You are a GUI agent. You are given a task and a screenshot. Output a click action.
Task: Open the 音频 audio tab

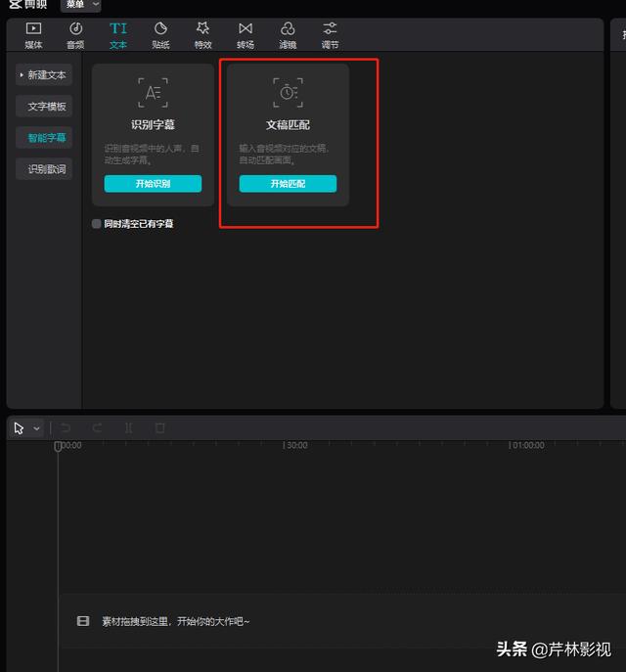click(x=76, y=35)
